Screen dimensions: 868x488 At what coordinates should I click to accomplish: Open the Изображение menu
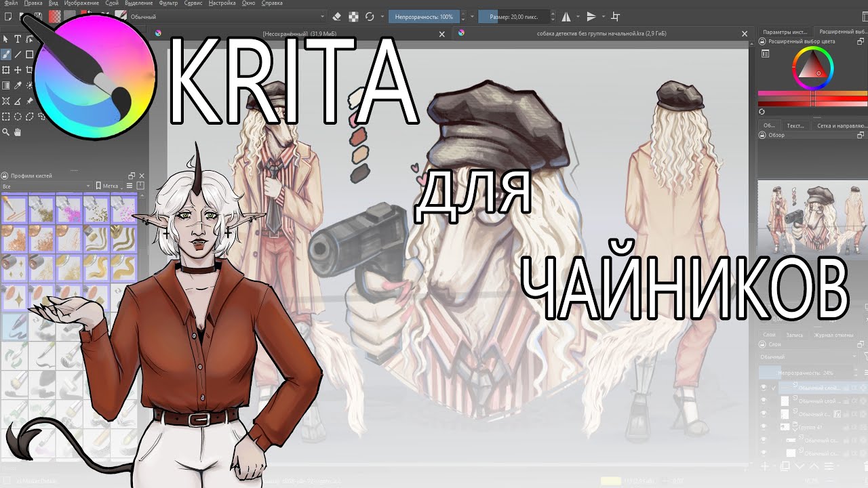(81, 3)
